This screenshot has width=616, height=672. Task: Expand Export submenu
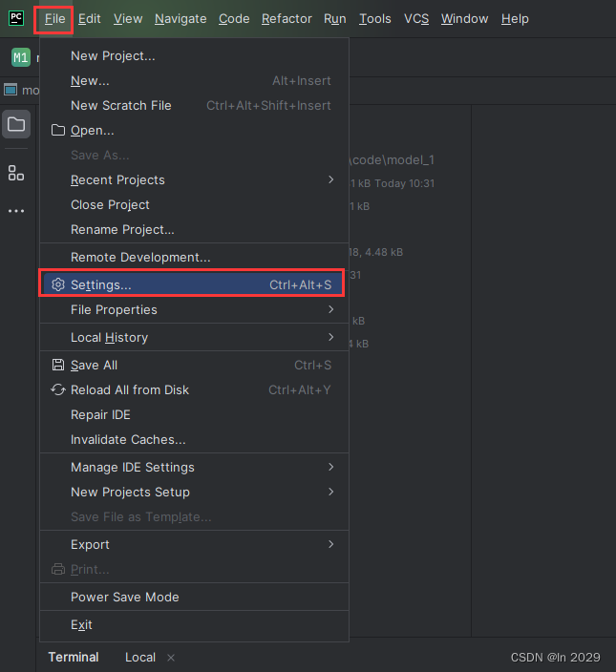(x=194, y=545)
